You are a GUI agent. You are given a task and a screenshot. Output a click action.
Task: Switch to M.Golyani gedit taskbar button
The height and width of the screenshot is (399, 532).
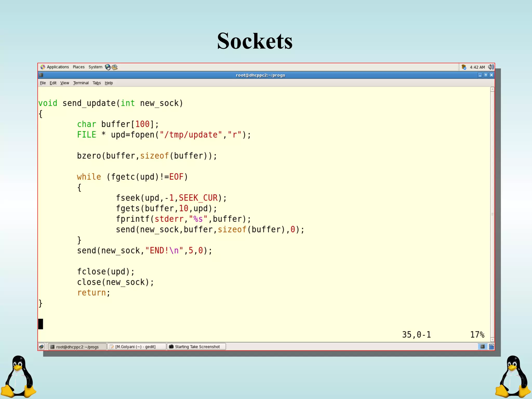pos(137,347)
